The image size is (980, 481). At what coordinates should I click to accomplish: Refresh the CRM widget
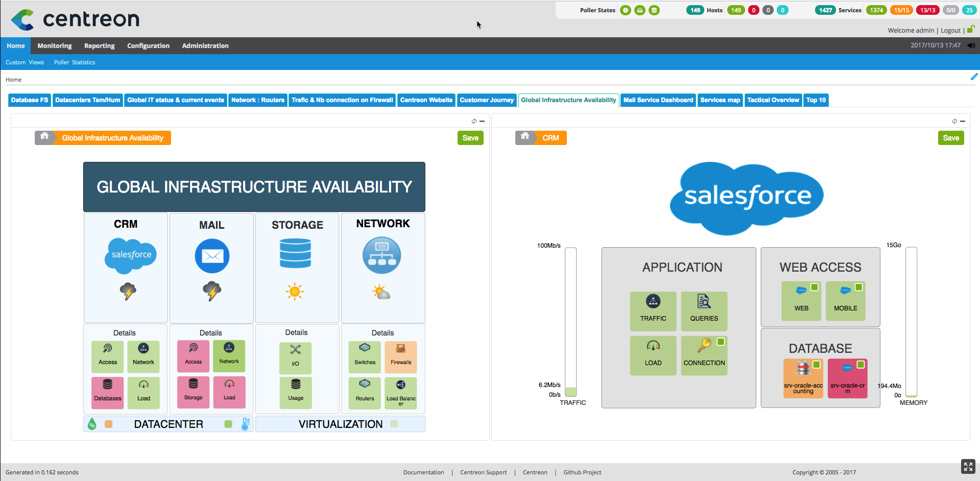click(954, 121)
